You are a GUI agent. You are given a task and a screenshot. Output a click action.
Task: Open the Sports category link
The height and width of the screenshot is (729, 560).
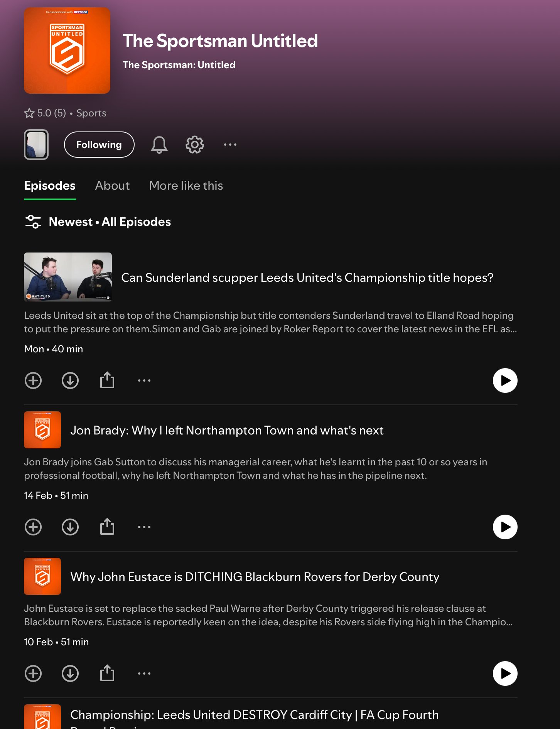pos(91,113)
